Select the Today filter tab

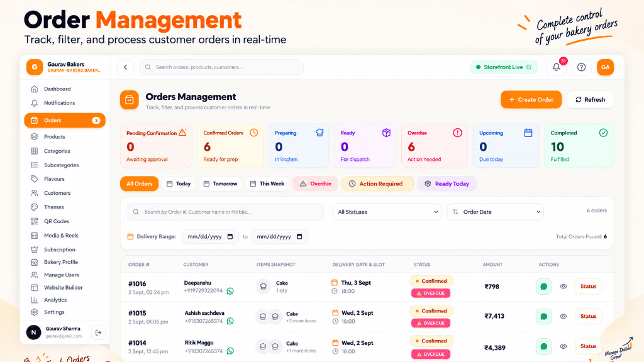tap(179, 184)
